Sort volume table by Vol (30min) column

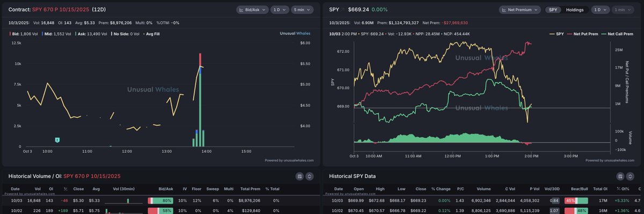[x=125, y=189]
